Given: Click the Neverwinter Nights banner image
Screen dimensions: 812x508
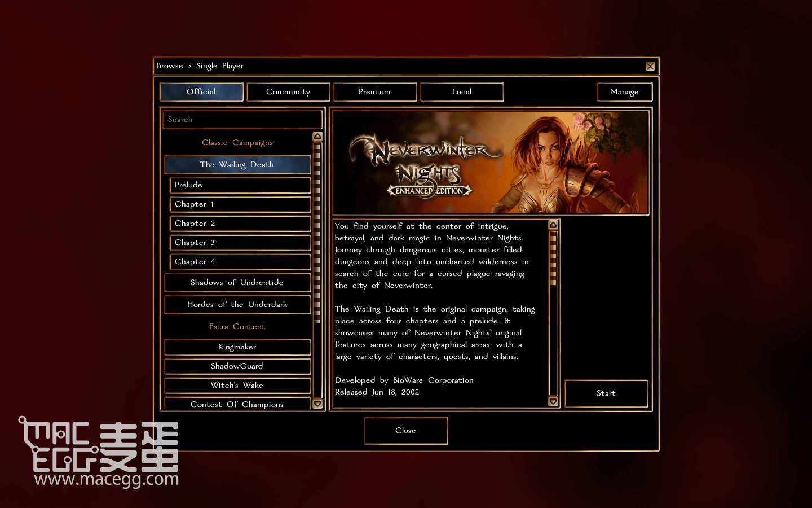Looking at the screenshot, I should (491, 163).
